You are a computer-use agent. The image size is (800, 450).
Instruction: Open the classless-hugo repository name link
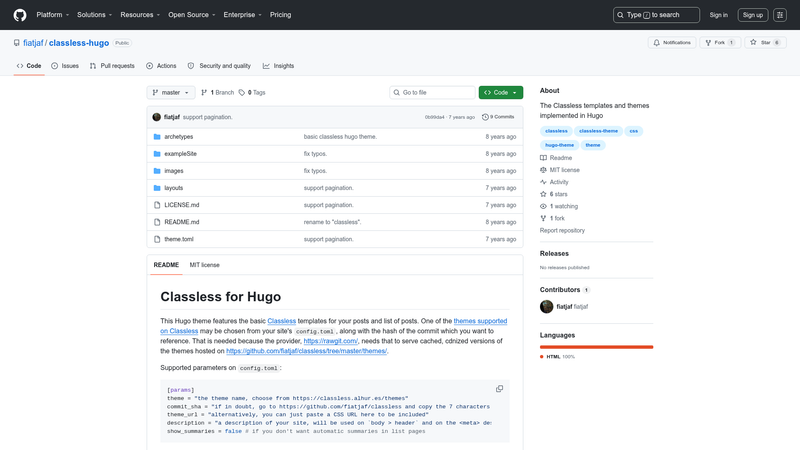pyautogui.click(x=79, y=43)
